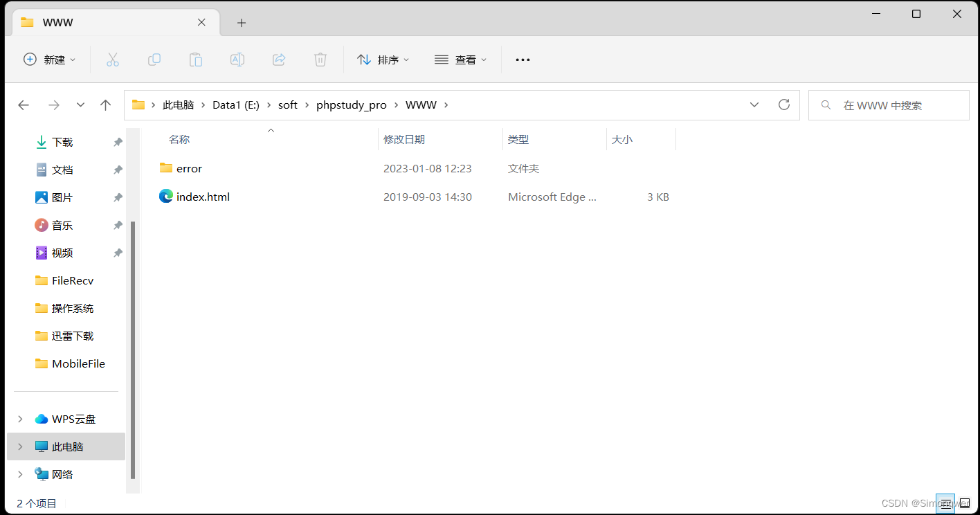Open the 查看 (View) dropdown
The width and height of the screenshot is (980, 515).
tap(461, 60)
